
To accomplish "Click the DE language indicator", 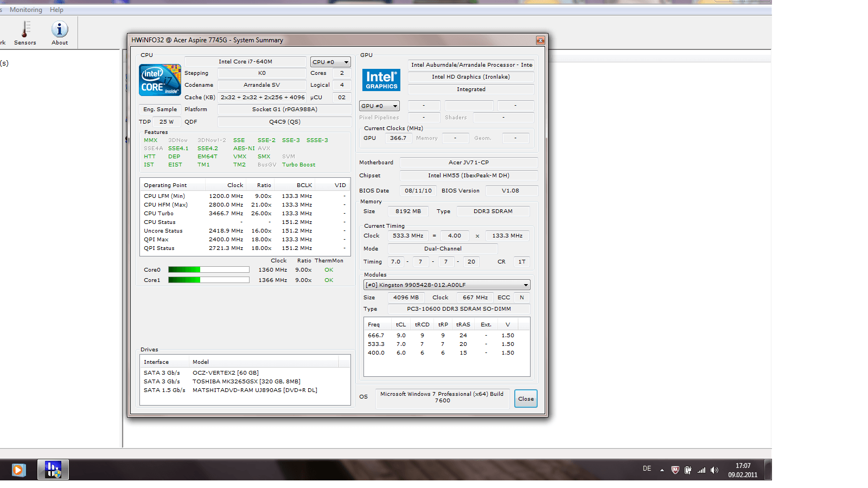I will tap(647, 468).
